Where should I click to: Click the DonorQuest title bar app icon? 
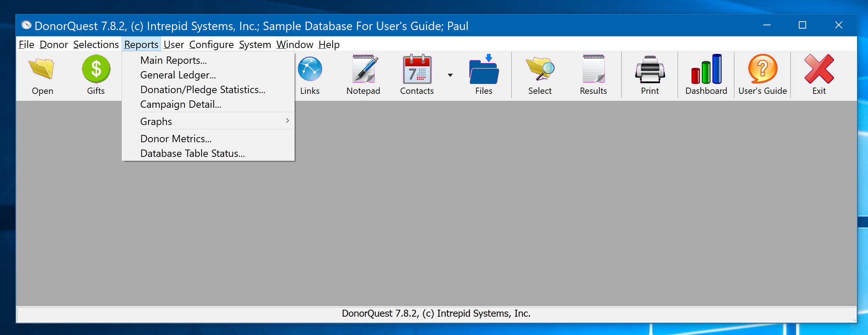click(26, 25)
